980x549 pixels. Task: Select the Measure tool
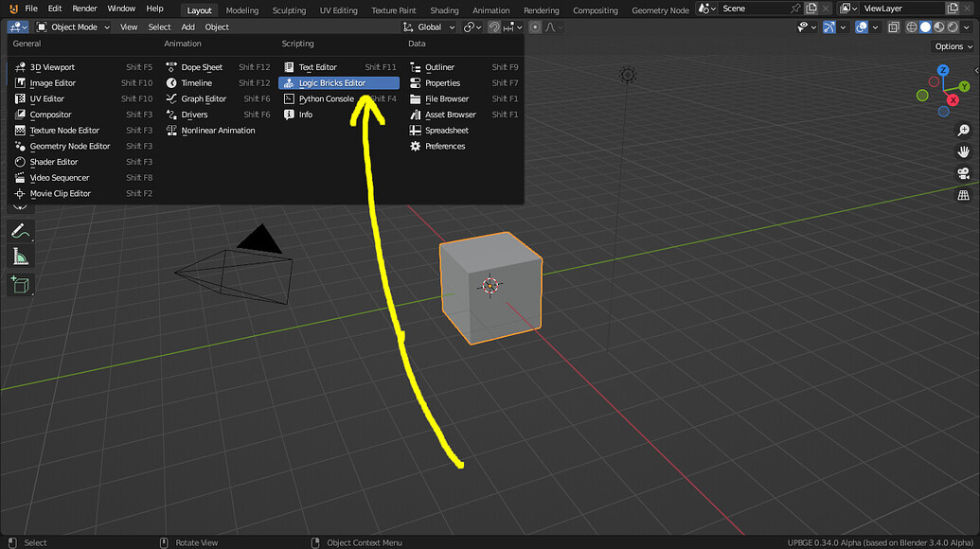20,256
